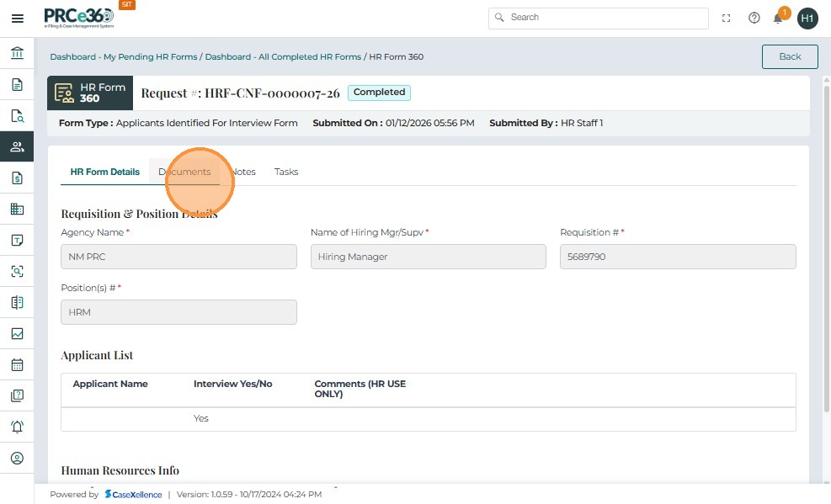831x504 pixels.
Task: Click the alarm bell sidebar icon
Action: [x=17, y=427]
